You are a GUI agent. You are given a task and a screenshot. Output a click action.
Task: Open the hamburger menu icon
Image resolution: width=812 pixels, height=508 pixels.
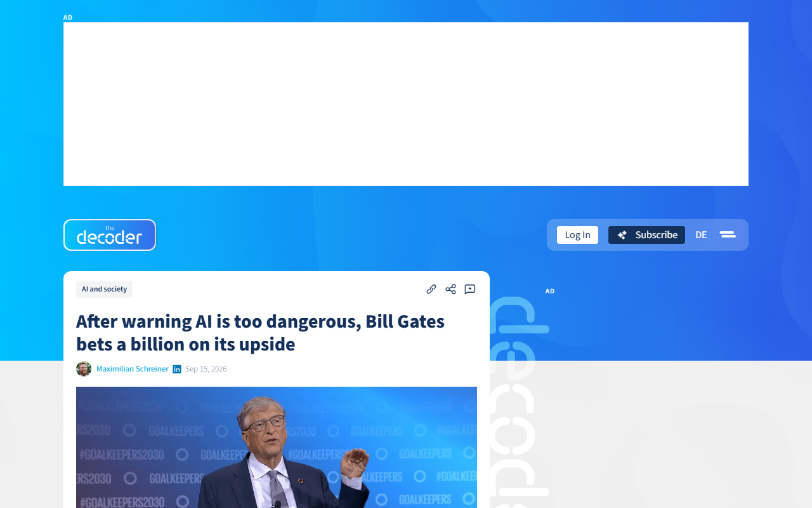pos(728,235)
